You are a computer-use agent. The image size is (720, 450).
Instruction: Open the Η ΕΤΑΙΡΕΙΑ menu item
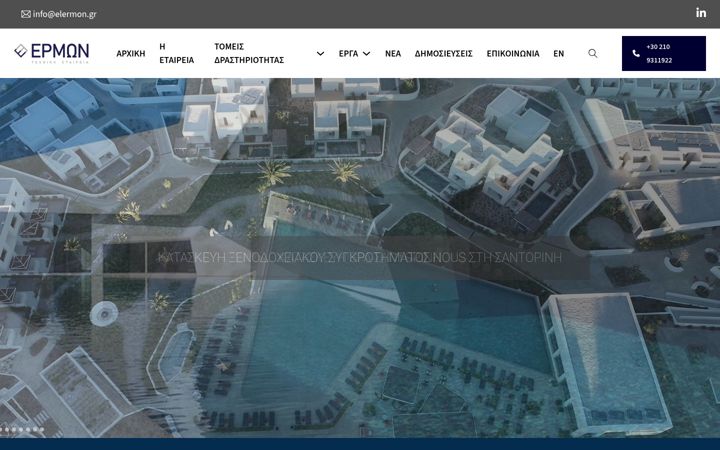coord(177,53)
